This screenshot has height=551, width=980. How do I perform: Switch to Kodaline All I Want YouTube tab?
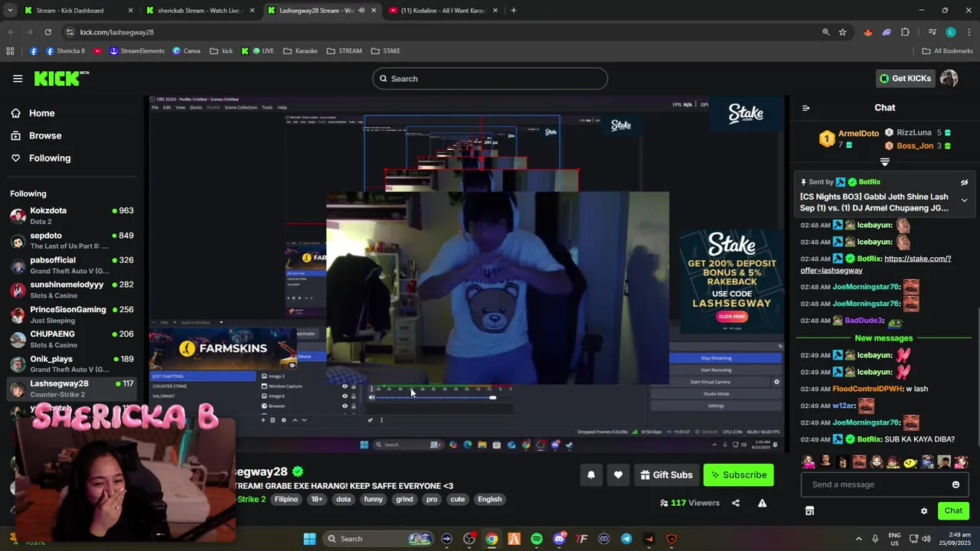444,11
